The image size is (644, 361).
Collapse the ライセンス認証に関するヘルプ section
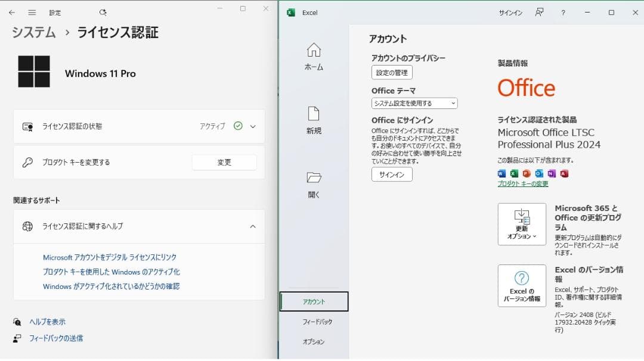coord(253,227)
